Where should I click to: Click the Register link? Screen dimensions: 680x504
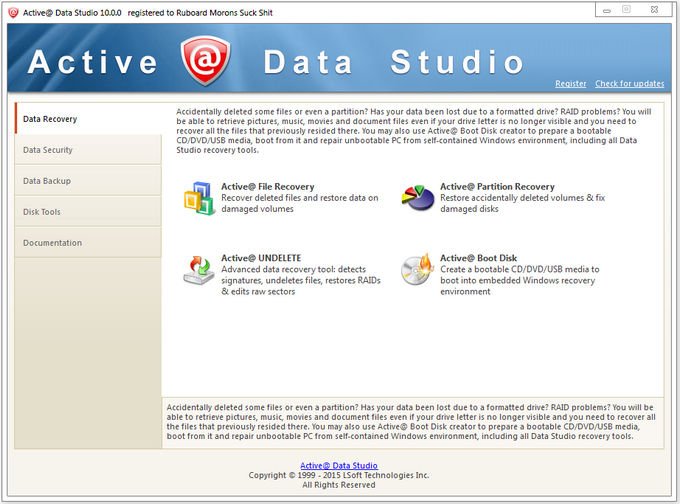coord(570,83)
